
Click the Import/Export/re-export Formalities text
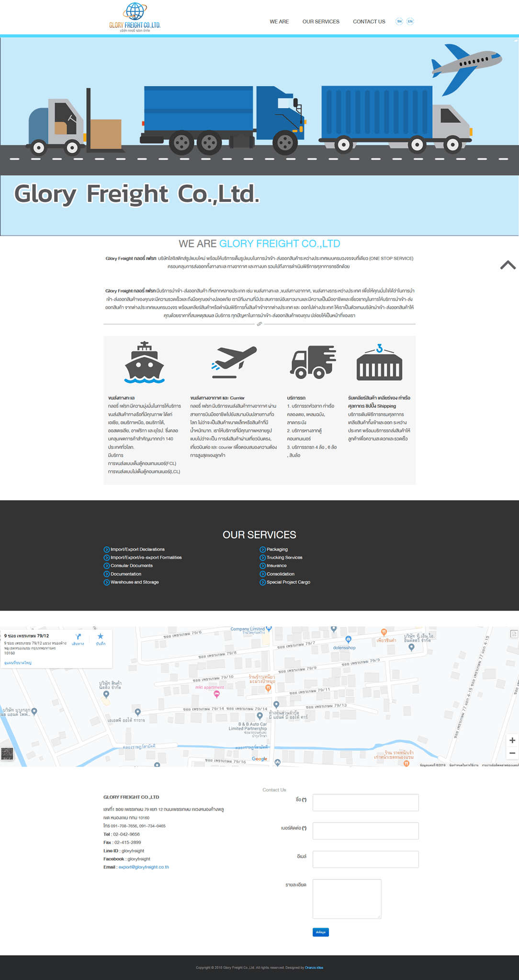point(146,557)
